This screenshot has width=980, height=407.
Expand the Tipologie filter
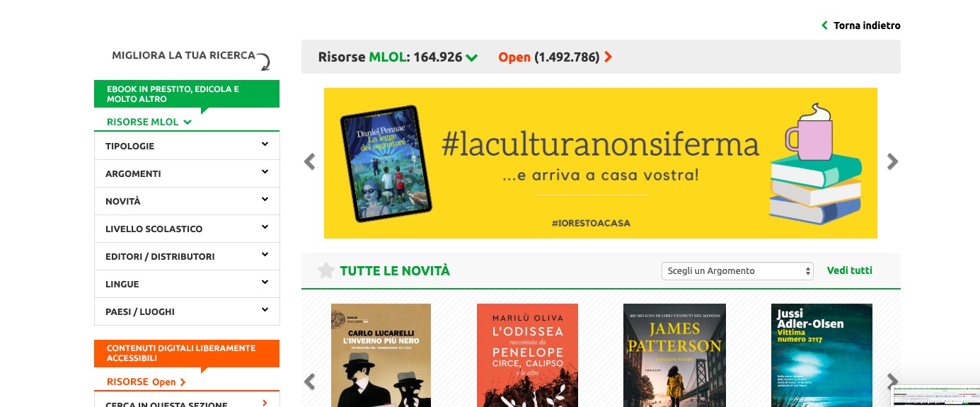(187, 146)
